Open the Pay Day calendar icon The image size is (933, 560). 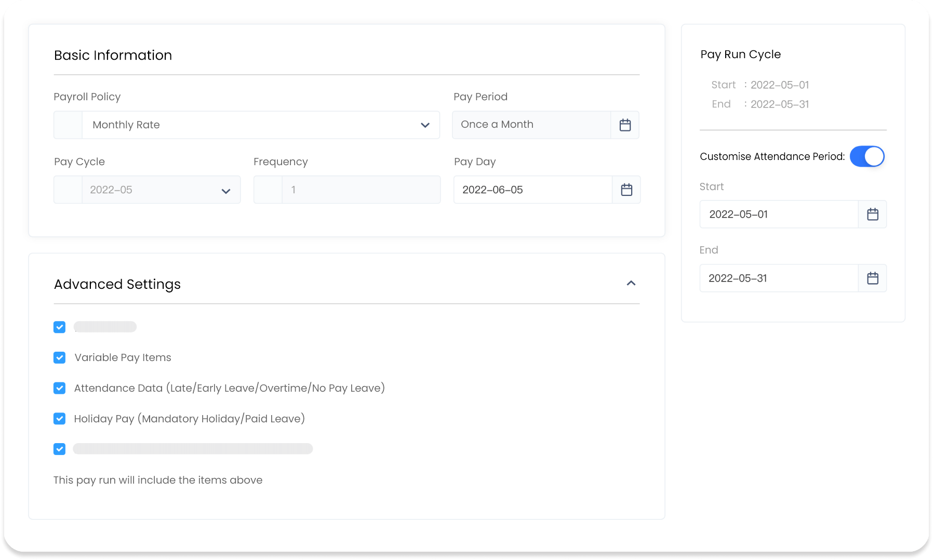tap(627, 190)
